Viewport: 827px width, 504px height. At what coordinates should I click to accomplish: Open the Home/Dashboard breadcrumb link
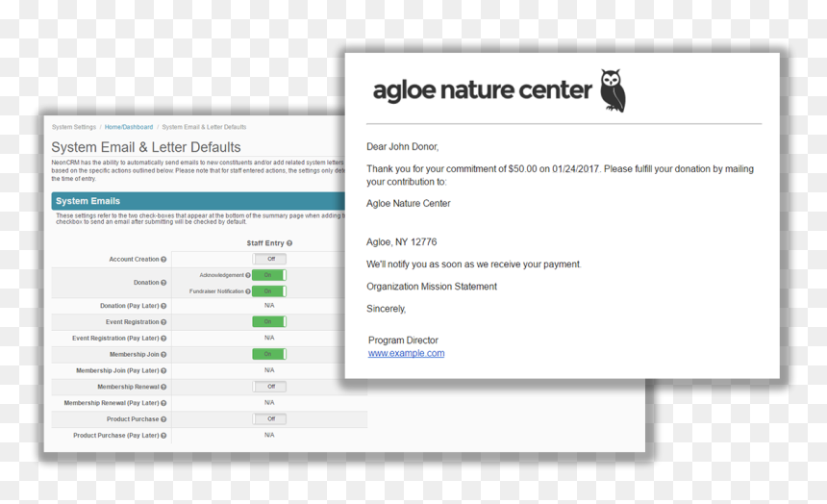[x=129, y=127]
